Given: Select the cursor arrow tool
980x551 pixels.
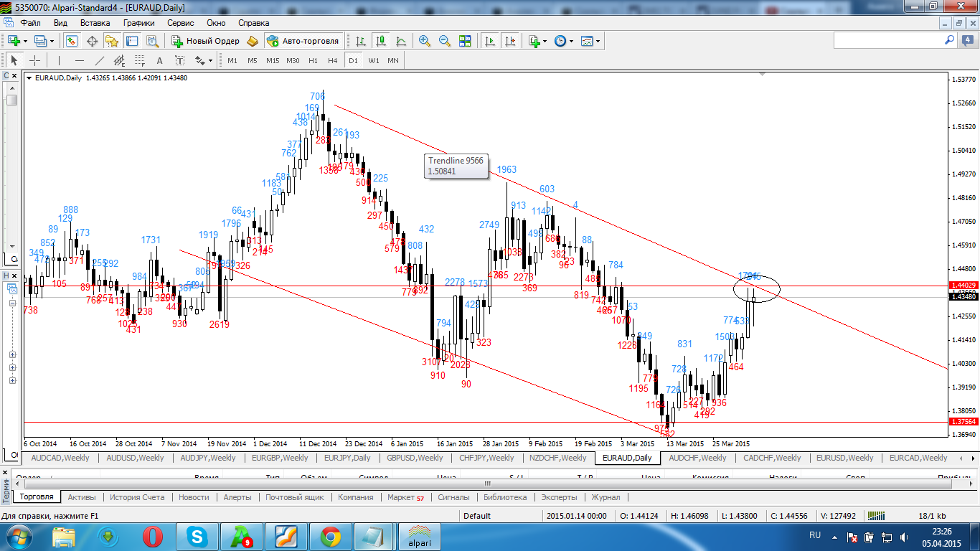Looking at the screenshot, I should click(14, 60).
